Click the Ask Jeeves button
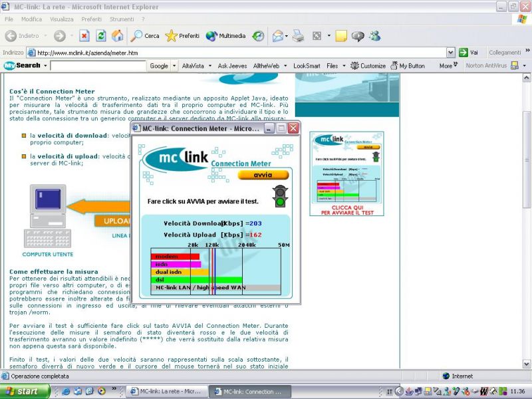Screen dimensions: 532x399 coord(232,65)
